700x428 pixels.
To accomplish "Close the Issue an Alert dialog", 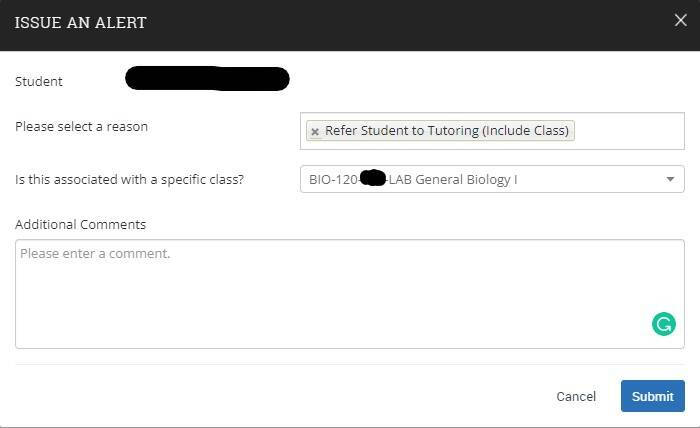I will (x=681, y=21).
